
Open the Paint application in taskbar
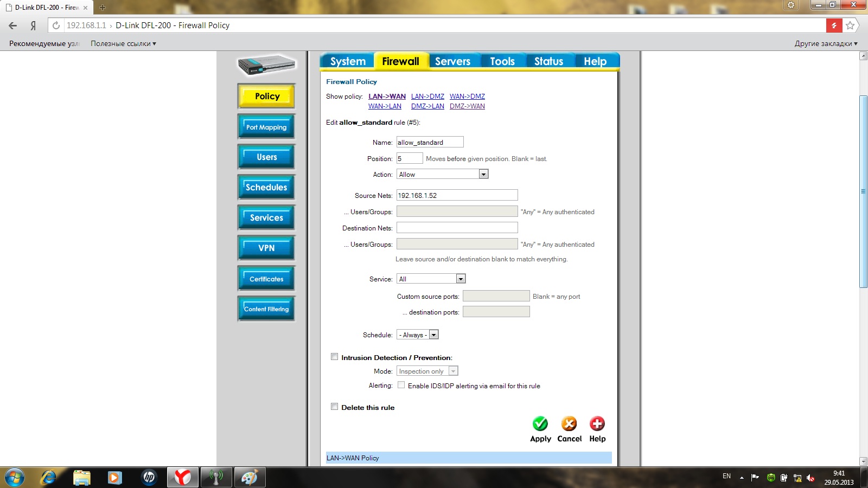(x=250, y=477)
